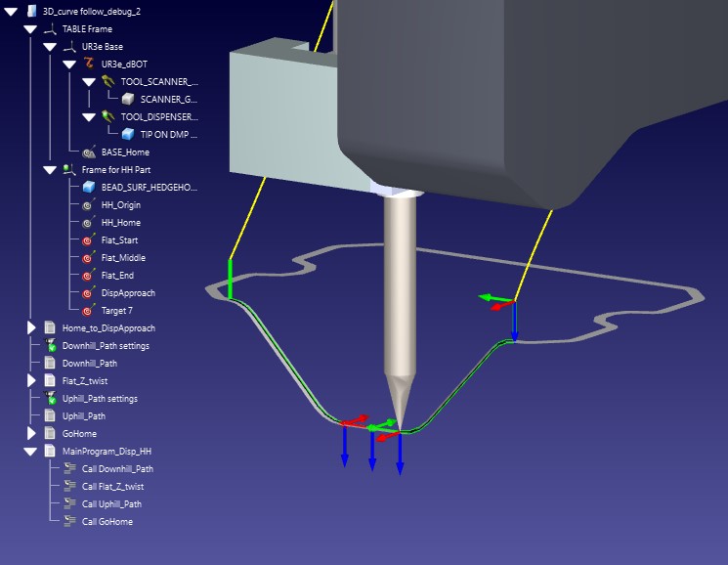Click the Uphill_Path settings checkmark icon
This screenshot has width=728, height=565.
pos(50,399)
